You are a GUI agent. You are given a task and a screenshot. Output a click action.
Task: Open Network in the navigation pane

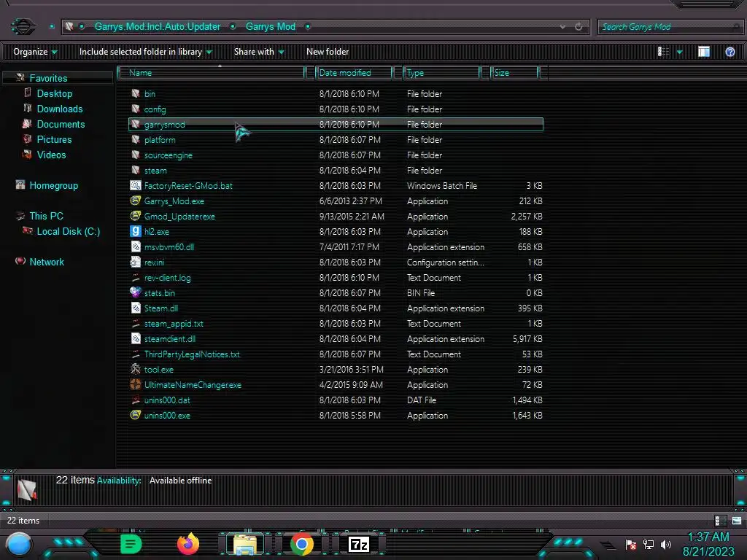(x=47, y=262)
